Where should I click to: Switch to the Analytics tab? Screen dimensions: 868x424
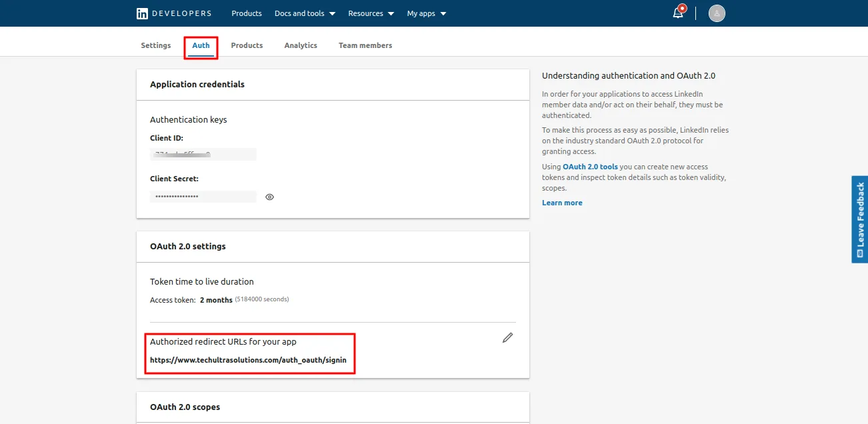pos(301,45)
